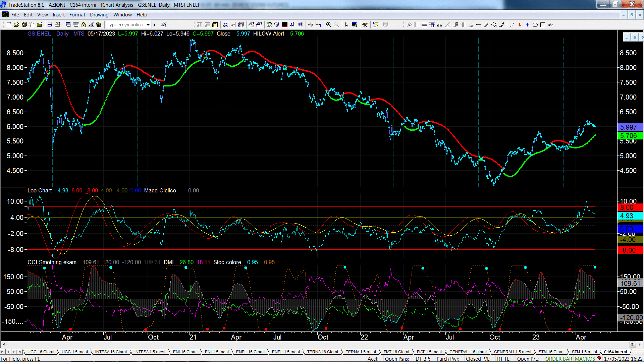Click the compress bar spacing icon
Screen dimensions: 644x362
click(311, 24)
